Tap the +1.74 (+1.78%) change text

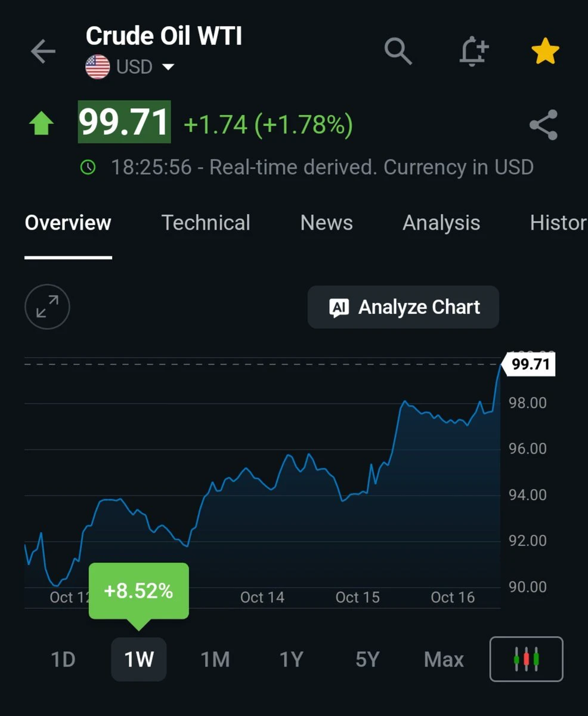point(268,125)
